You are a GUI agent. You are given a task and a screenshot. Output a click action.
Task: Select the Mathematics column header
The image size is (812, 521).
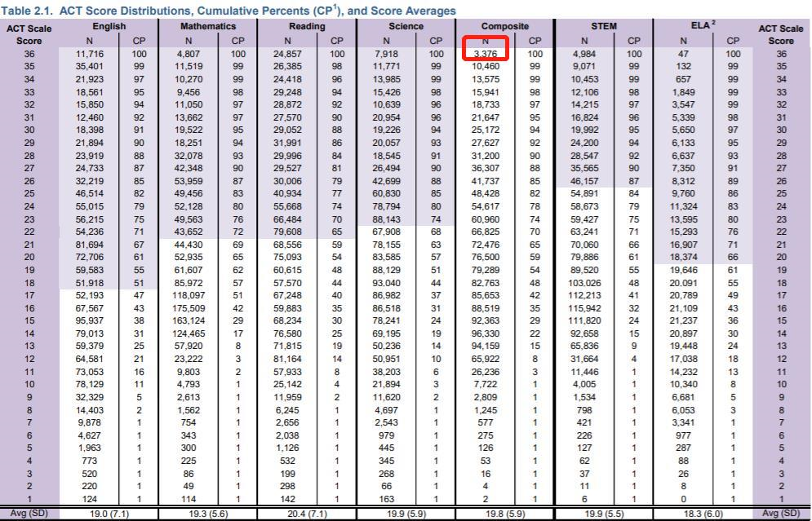(208, 26)
